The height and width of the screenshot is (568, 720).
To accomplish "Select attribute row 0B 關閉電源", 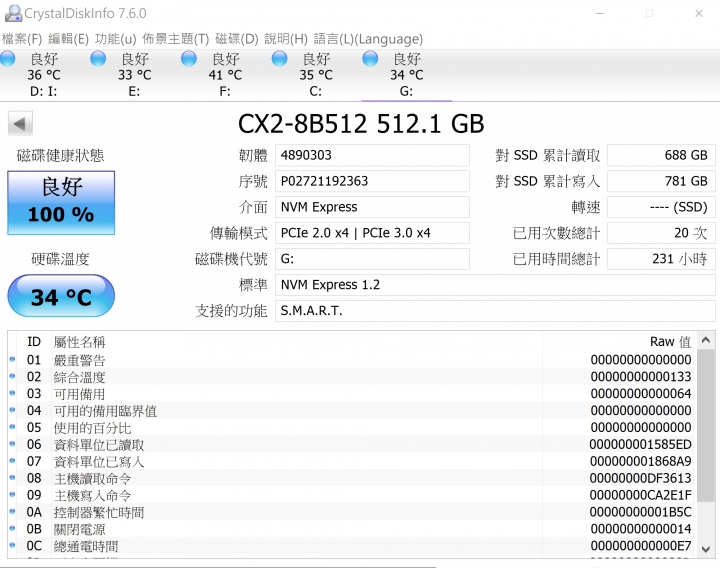I will tap(352, 529).
